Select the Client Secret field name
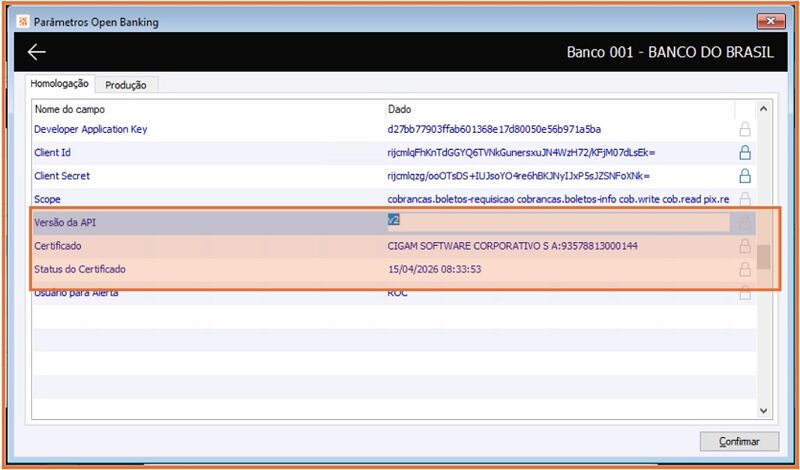 point(62,176)
